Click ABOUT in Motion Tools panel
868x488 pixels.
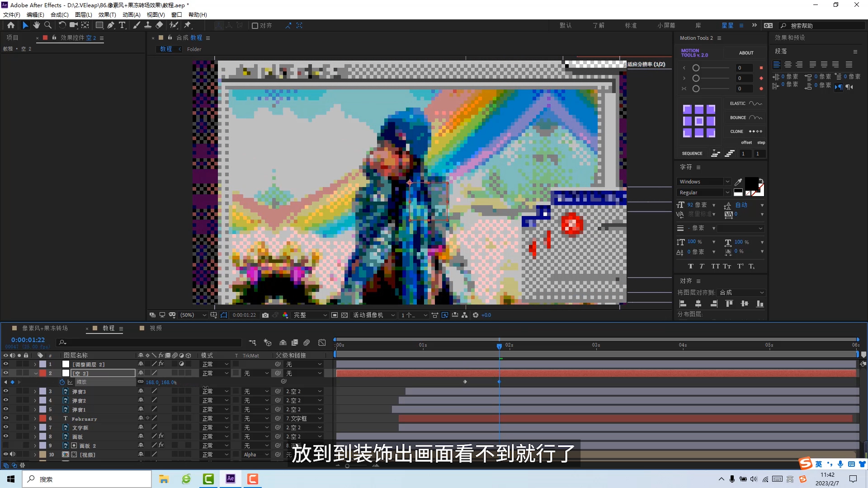pyautogui.click(x=746, y=53)
